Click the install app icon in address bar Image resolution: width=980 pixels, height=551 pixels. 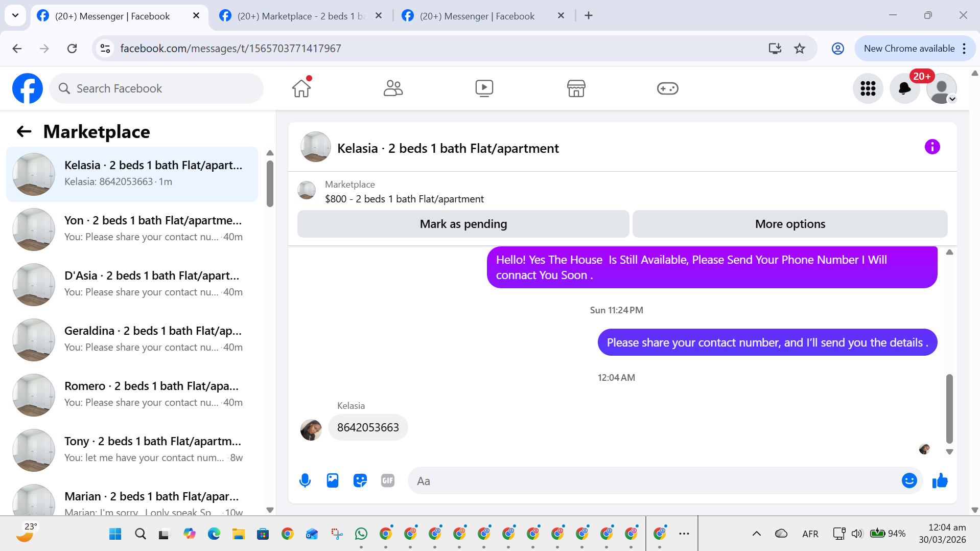(775, 49)
